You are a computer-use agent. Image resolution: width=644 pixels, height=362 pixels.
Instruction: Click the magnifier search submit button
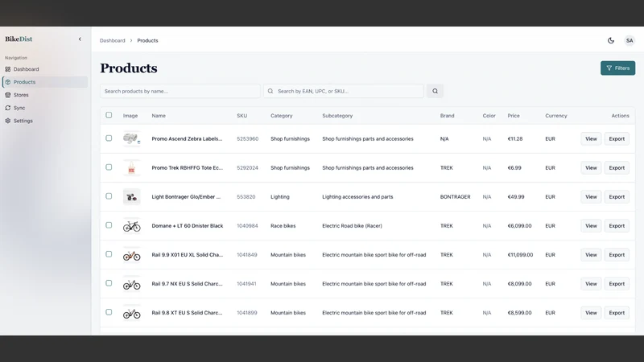point(435,91)
